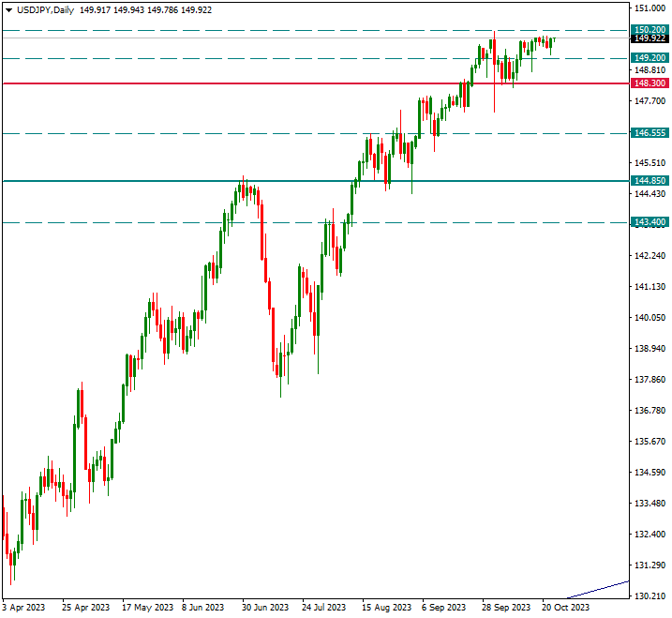Click the 142.240 price scale value
672x618 pixels.
tap(650, 256)
